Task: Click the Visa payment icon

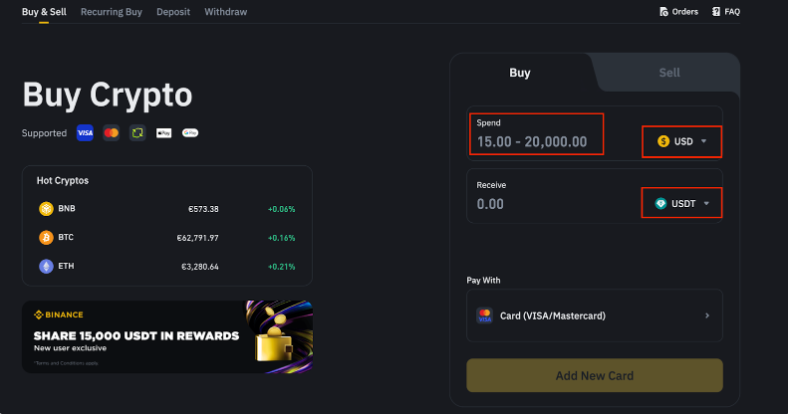Action: [x=85, y=133]
